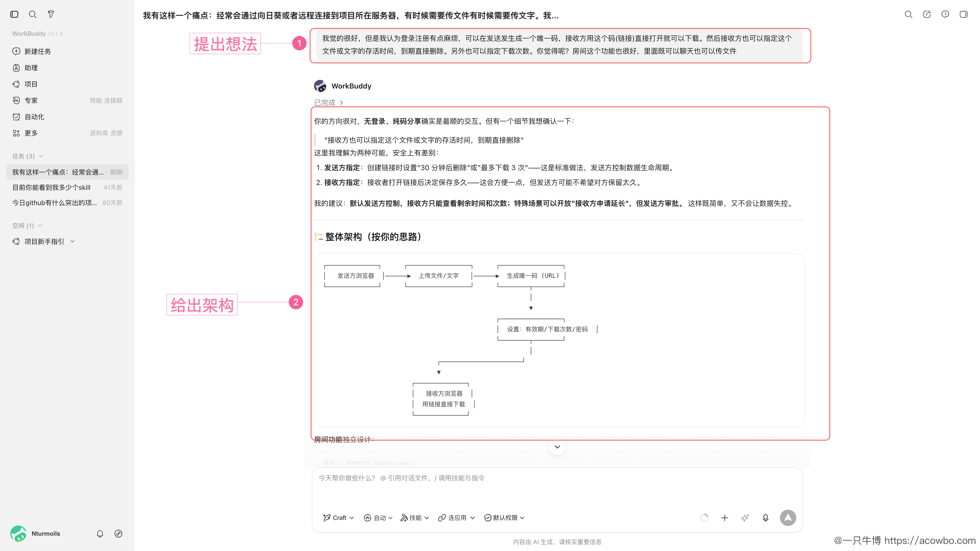Viewport: 980px width, 551px height.
Task: Click the user message bubble
Action: [559, 45]
